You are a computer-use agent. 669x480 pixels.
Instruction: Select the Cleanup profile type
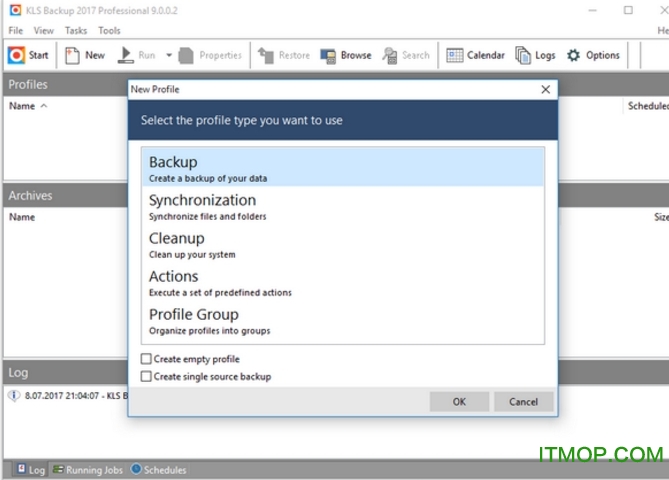(343, 243)
